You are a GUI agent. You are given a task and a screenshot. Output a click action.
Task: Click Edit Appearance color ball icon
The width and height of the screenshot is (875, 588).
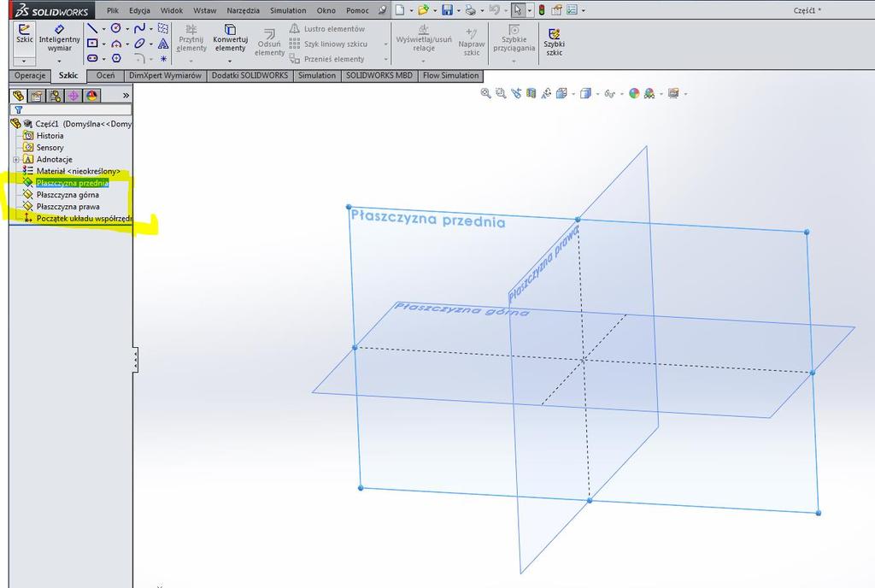tap(634, 94)
